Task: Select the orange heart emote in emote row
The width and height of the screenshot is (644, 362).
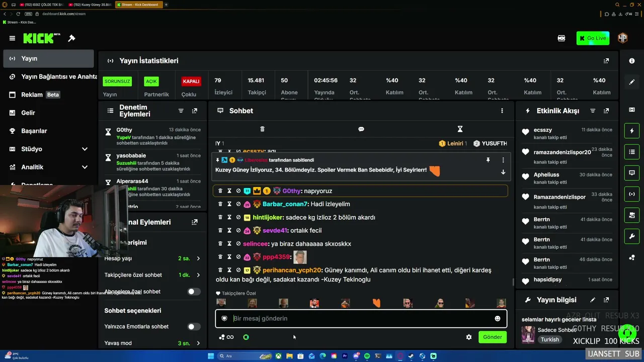Action: tap(376, 303)
